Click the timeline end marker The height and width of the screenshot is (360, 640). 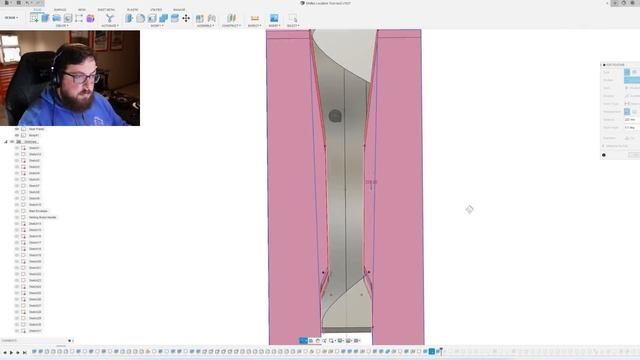[x=441, y=351]
